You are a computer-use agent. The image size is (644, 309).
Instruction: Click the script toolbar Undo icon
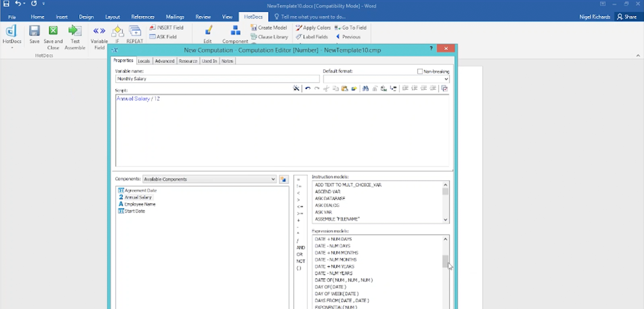[x=308, y=89]
